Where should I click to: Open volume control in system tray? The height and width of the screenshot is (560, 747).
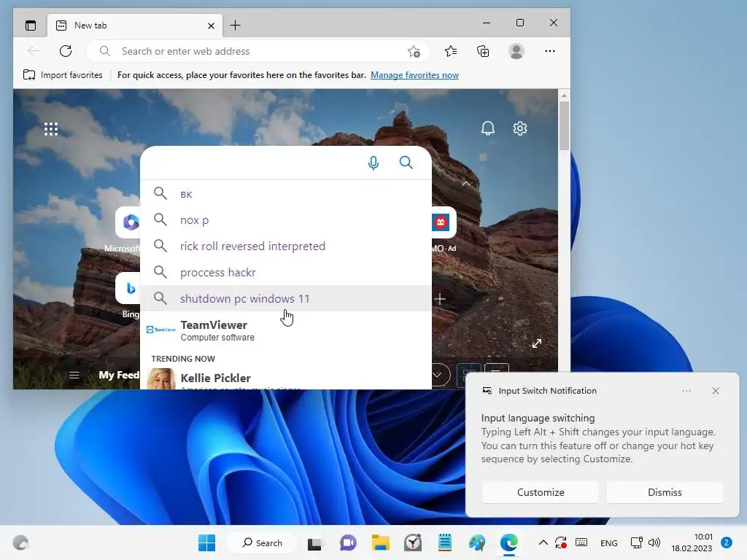[x=654, y=542]
